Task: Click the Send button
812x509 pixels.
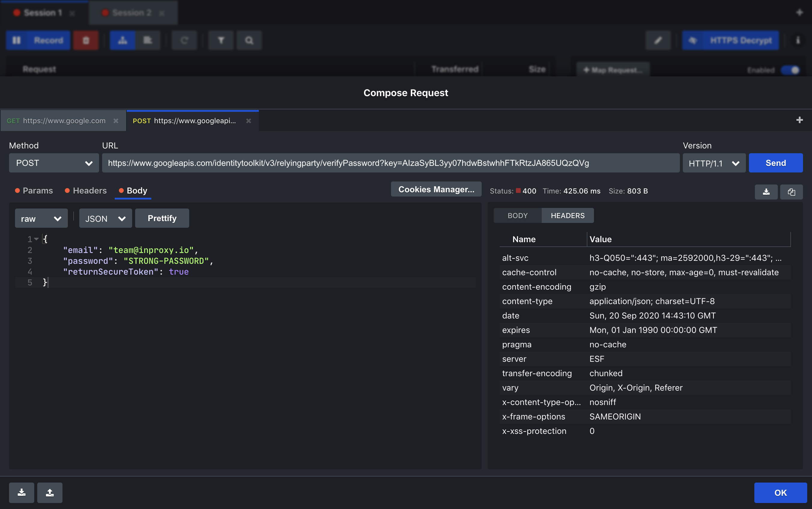Action: pos(776,163)
